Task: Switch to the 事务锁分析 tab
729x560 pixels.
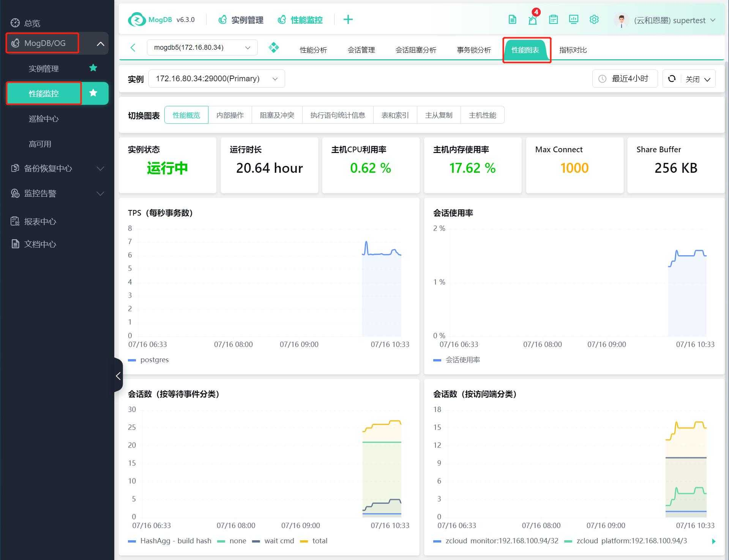Action: click(474, 50)
